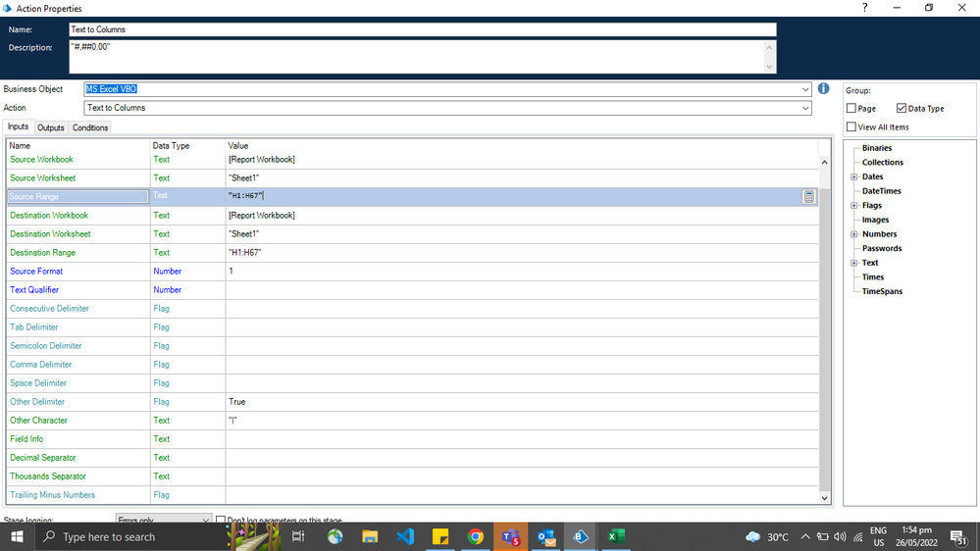
Task: Open Microsoft Teams from taskbar
Action: pyautogui.click(x=511, y=536)
